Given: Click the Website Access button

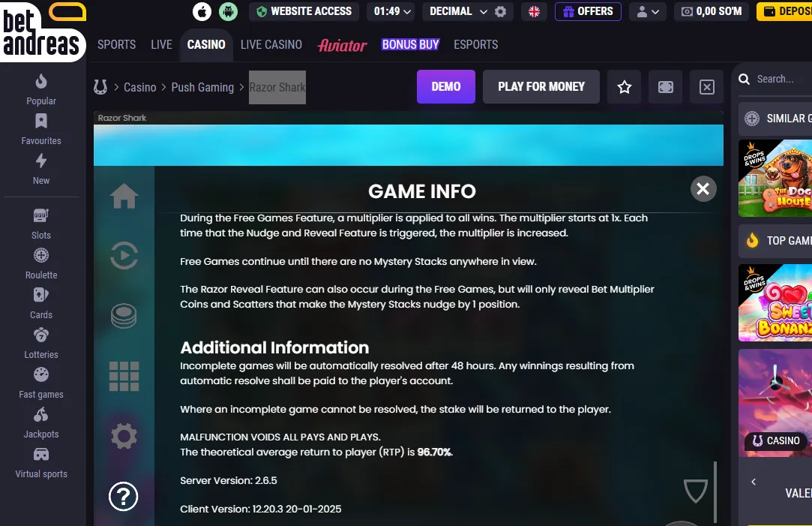Looking at the screenshot, I should pos(304,11).
